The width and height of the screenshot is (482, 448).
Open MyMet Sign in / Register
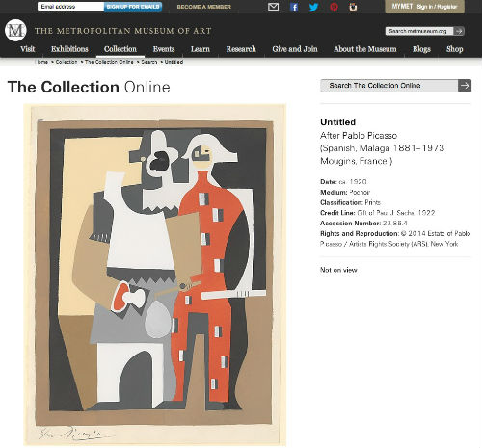[x=424, y=7]
